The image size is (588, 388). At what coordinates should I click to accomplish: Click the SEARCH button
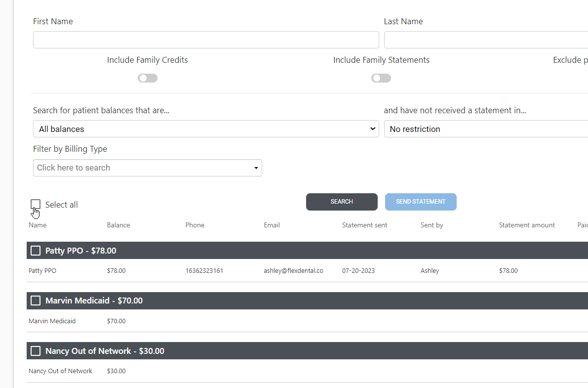[341, 202]
